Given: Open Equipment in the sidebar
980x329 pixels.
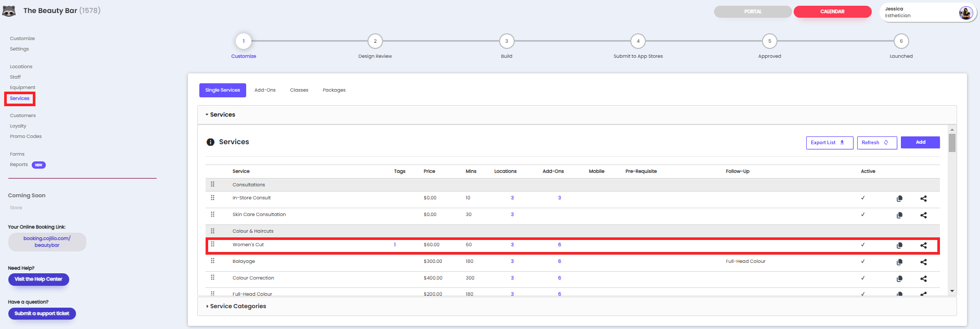Looking at the screenshot, I should (x=22, y=87).
